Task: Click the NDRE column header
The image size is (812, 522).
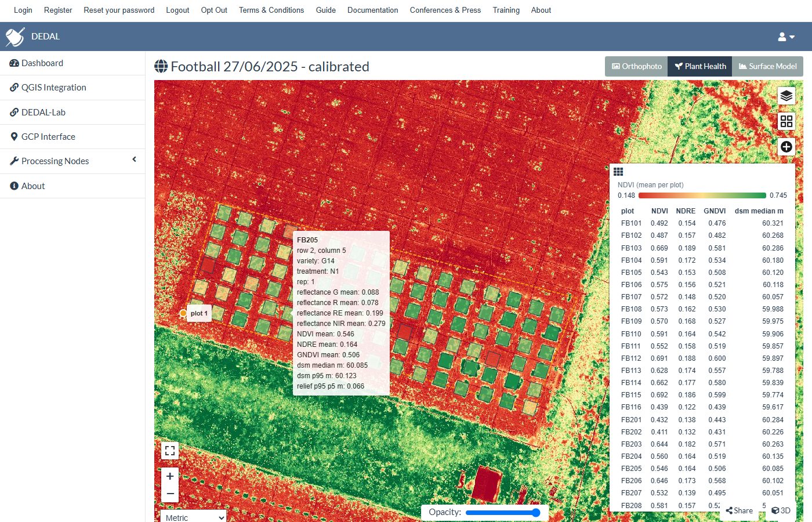Action: pyautogui.click(x=686, y=211)
